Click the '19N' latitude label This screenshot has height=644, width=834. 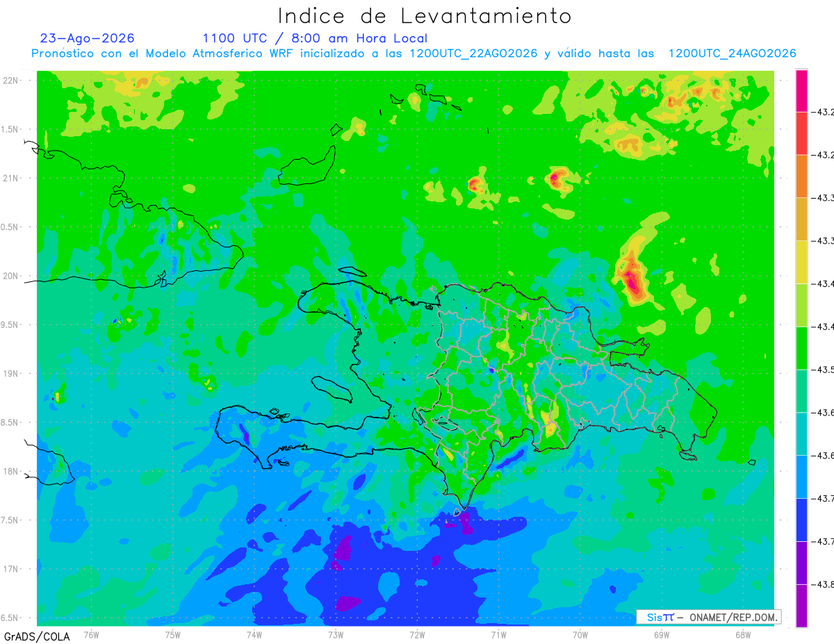pyautogui.click(x=12, y=373)
